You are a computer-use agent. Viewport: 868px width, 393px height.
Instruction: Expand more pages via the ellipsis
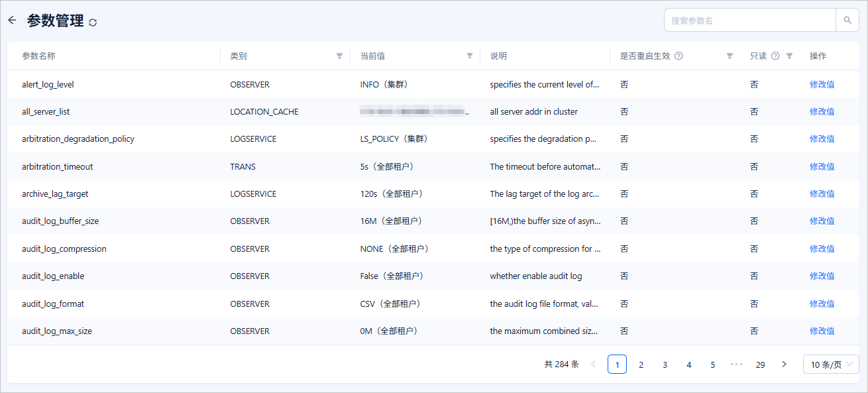736,365
